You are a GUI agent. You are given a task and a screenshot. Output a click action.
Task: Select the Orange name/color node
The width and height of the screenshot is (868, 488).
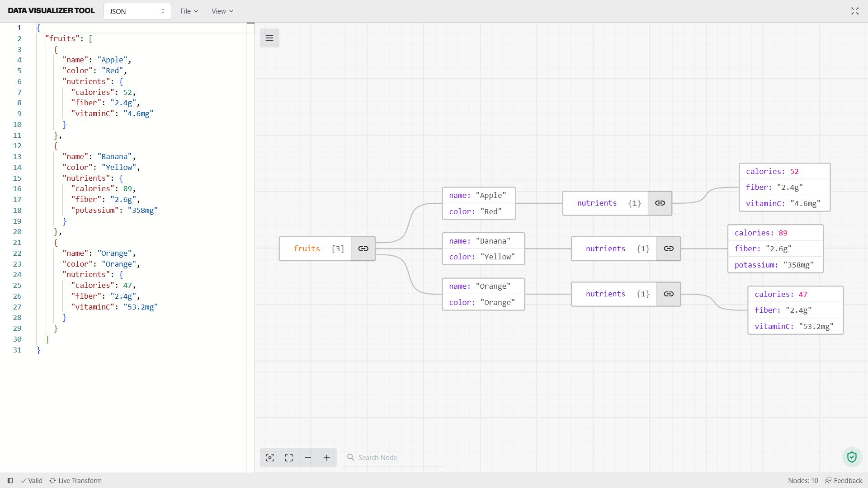(x=483, y=294)
